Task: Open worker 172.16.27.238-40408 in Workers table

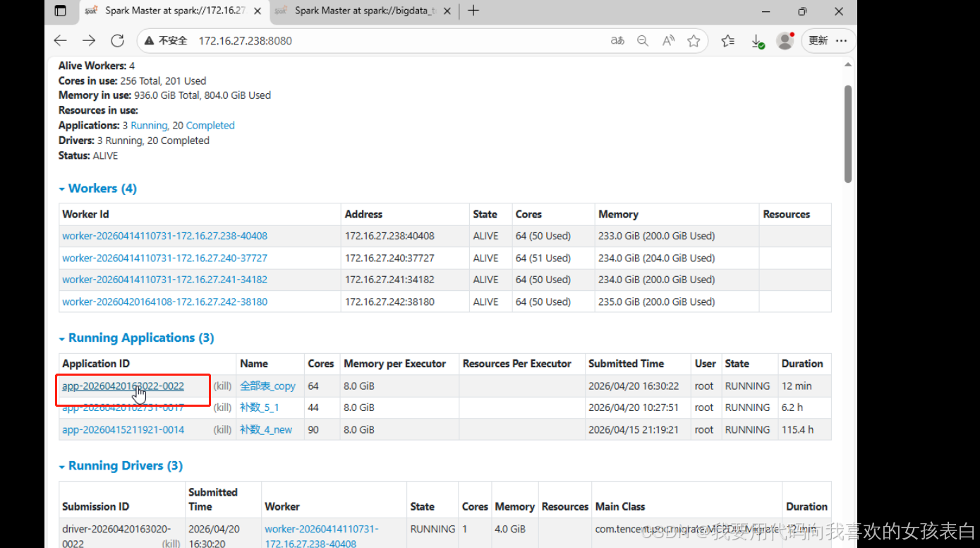Action: click(164, 236)
